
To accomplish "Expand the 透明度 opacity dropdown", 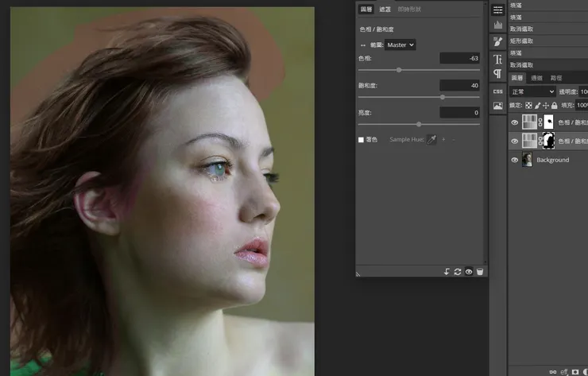I will pos(583,92).
